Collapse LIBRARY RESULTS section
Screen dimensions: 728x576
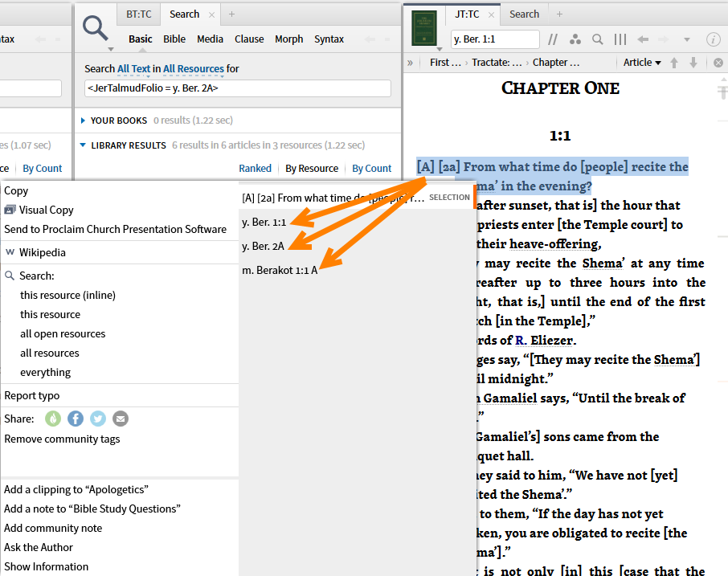pos(83,145)
